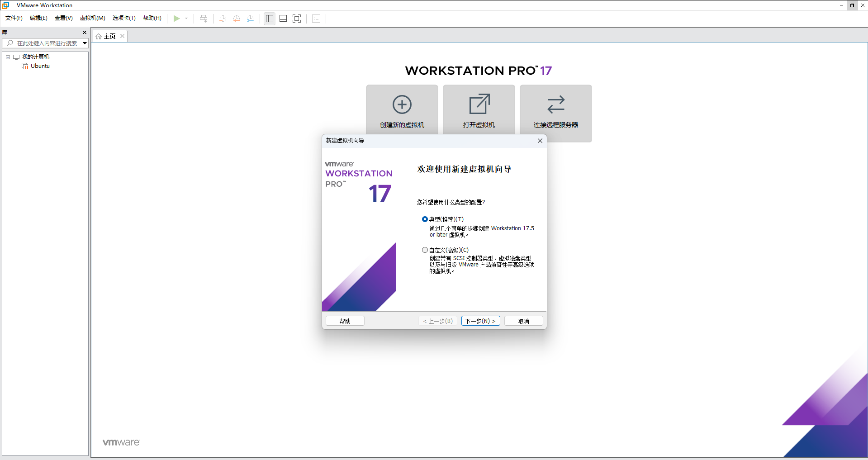Collapse the 我的计算机 tree node

(x=8, y=57)
